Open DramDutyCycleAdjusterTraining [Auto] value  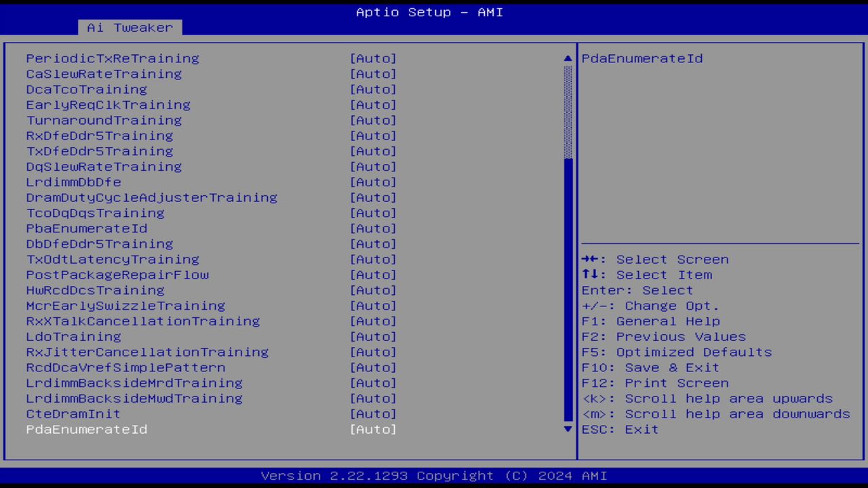(x=373, y=198)
